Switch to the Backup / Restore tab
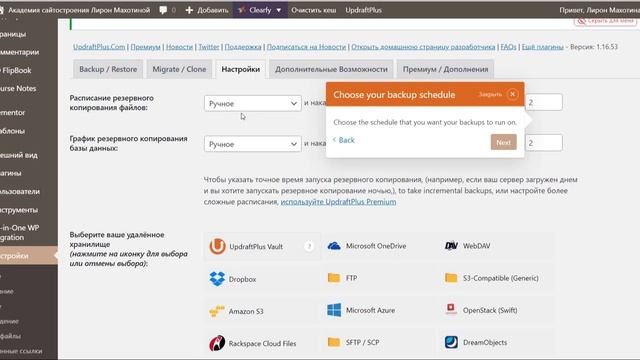Viewport: 640px width, 360px height. [x=108, y=69]
